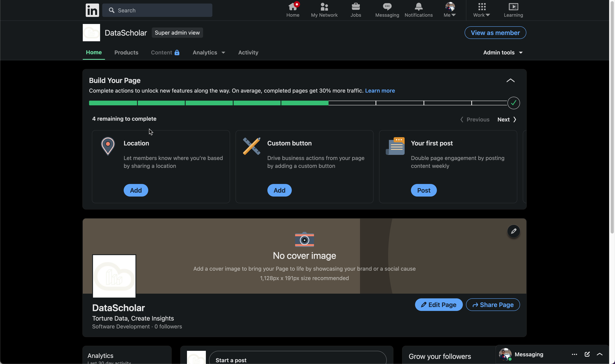
Task: Compose new message in Messaging bar
Action: [587, 354]
